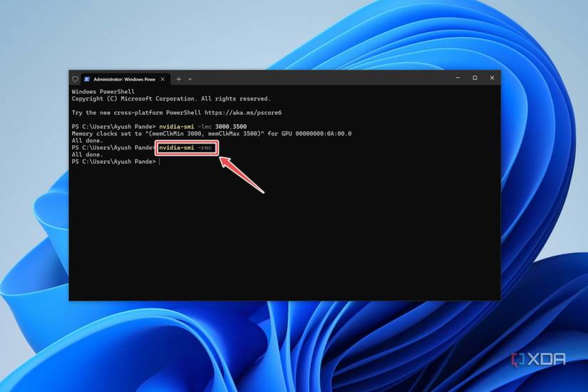Select the Administrator: Windows PowerShell tab
588x392 pixels.
[x=124, y=79]
